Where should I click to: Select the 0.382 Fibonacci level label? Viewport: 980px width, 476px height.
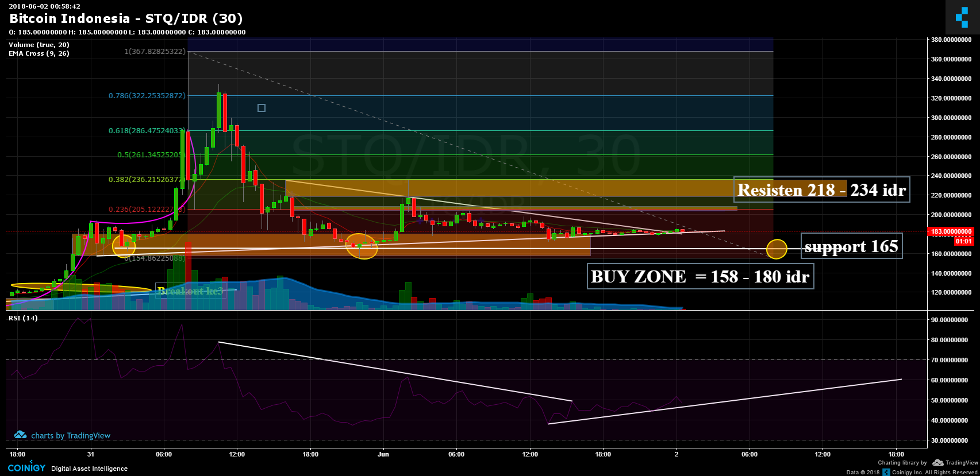point(147,180)
